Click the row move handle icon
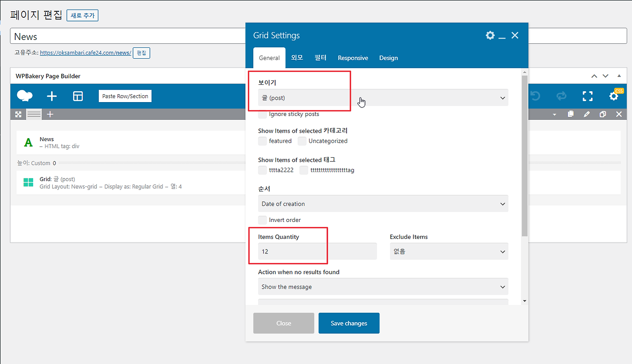 tap(18, 114)
